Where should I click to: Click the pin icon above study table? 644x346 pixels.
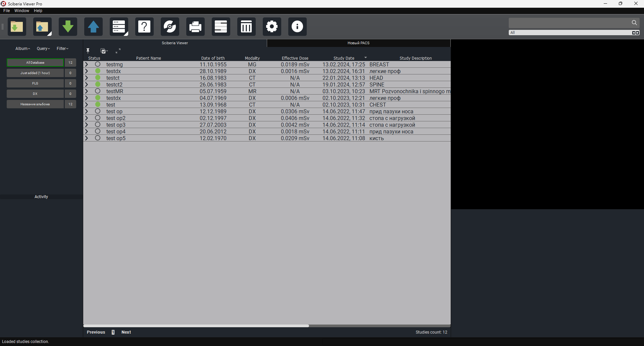(x=88, y=51)
